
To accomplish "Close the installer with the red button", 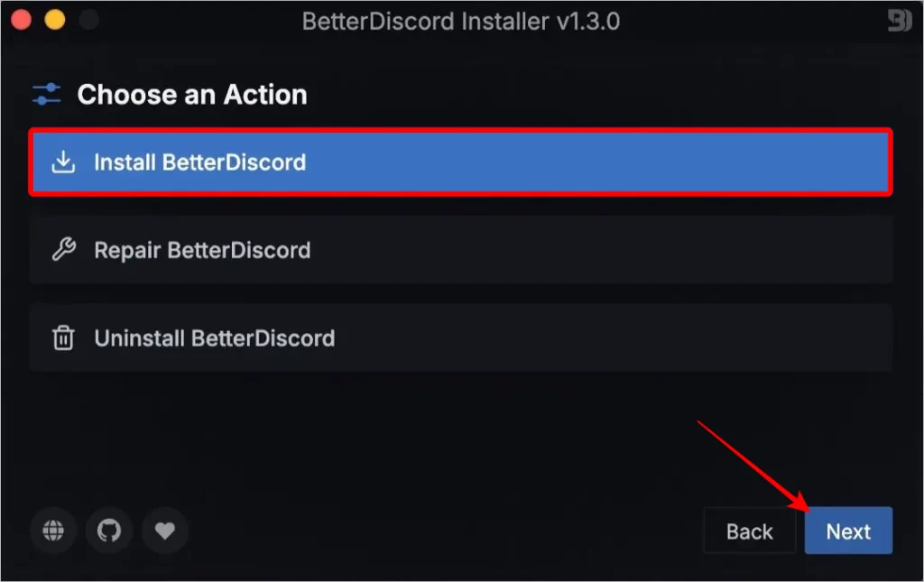I will pyautogui.click(x=22, y=20).
